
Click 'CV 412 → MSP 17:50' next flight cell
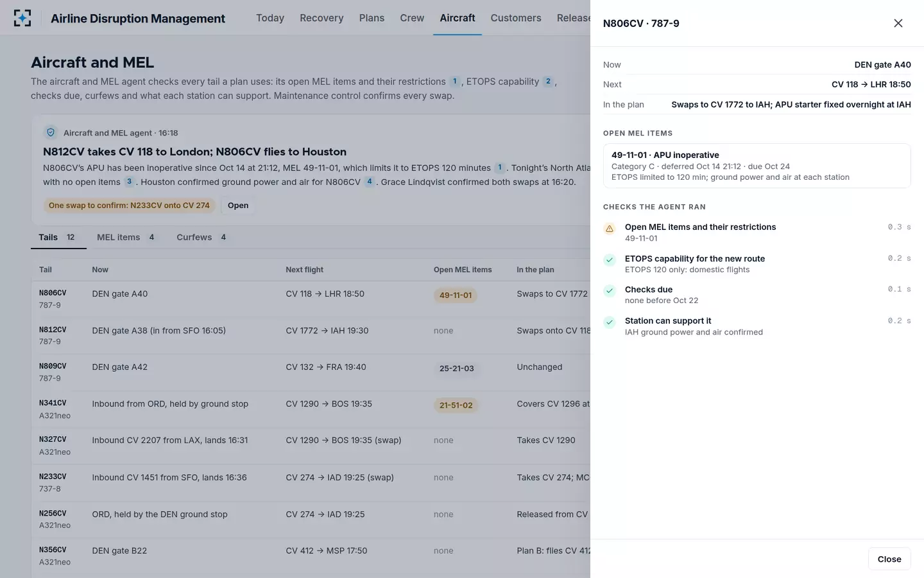327,551
